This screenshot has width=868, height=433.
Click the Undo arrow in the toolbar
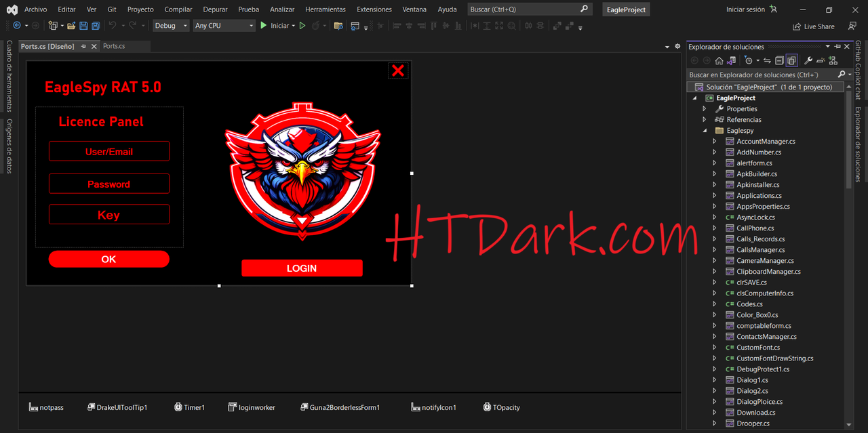[113, 26]
